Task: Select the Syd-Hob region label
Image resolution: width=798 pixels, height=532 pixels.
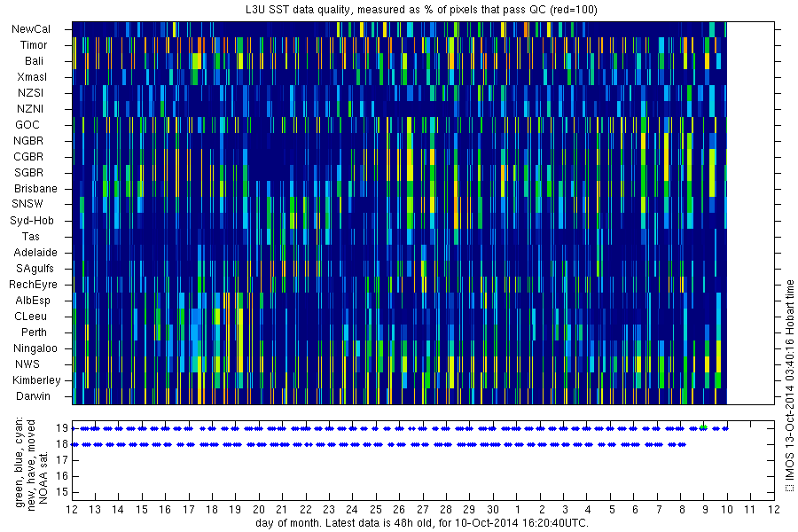Action: [32, 221]
